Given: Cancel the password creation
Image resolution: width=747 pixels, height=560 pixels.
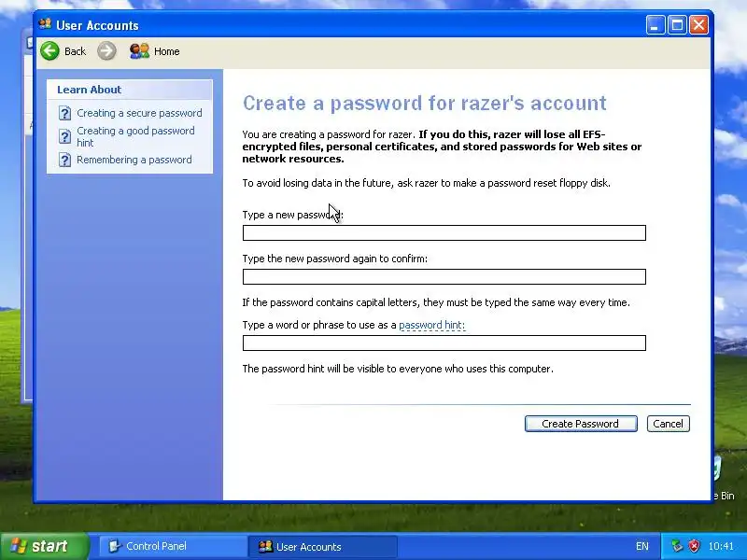Looking at the screenshot, I should (668, 424).
